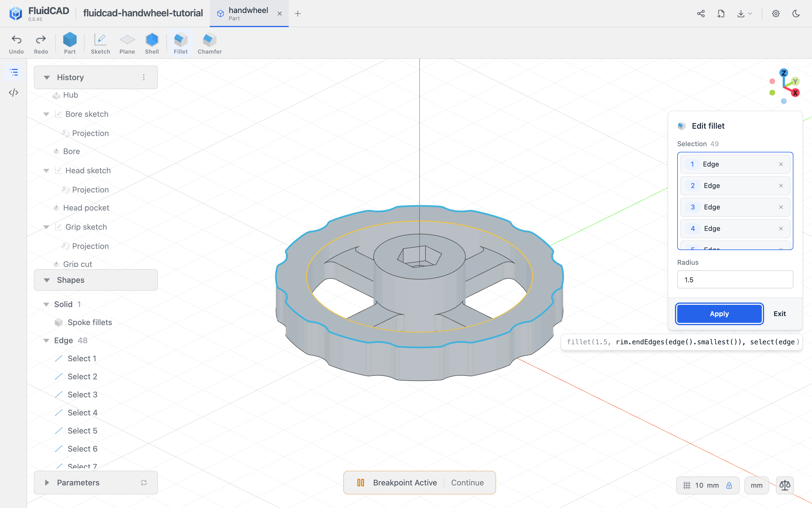The height and width of the screenshot is (508, 812).
Task: Click the Redo toolbar icon
Action: pos(41,44)
